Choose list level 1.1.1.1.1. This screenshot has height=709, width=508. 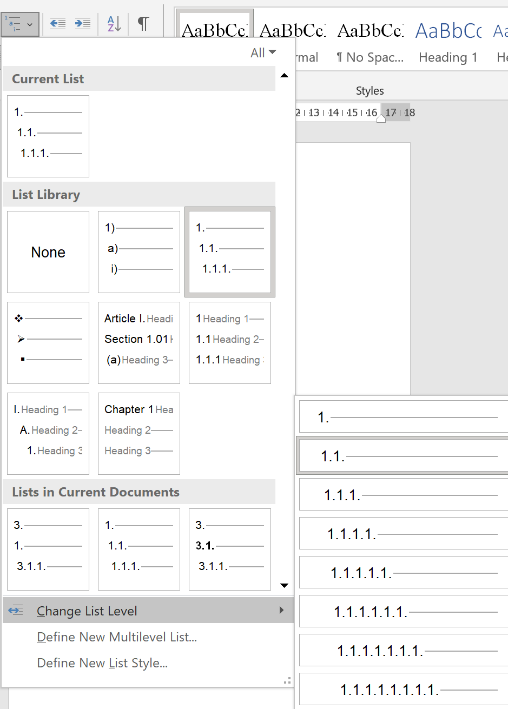coord(404,572)
